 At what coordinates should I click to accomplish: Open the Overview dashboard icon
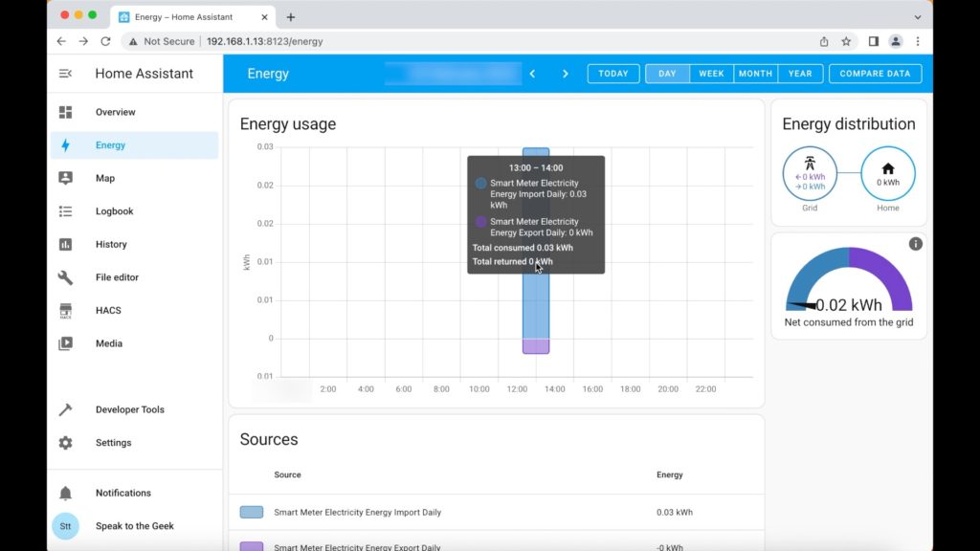pos(66,112)
